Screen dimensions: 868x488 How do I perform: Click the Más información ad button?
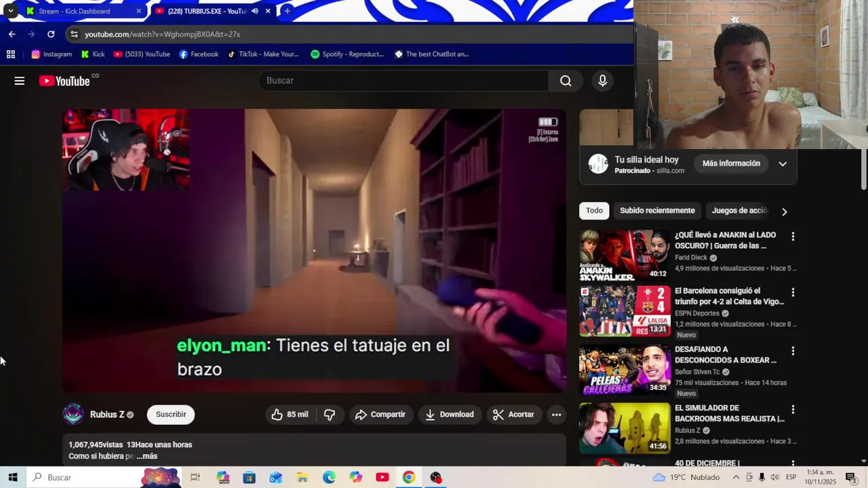point(731,163)
